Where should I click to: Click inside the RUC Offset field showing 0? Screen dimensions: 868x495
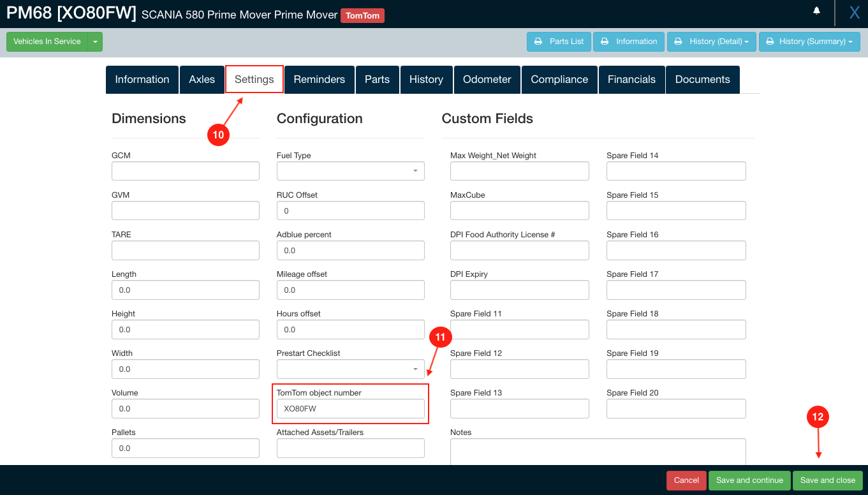click(x=350, y=211)
